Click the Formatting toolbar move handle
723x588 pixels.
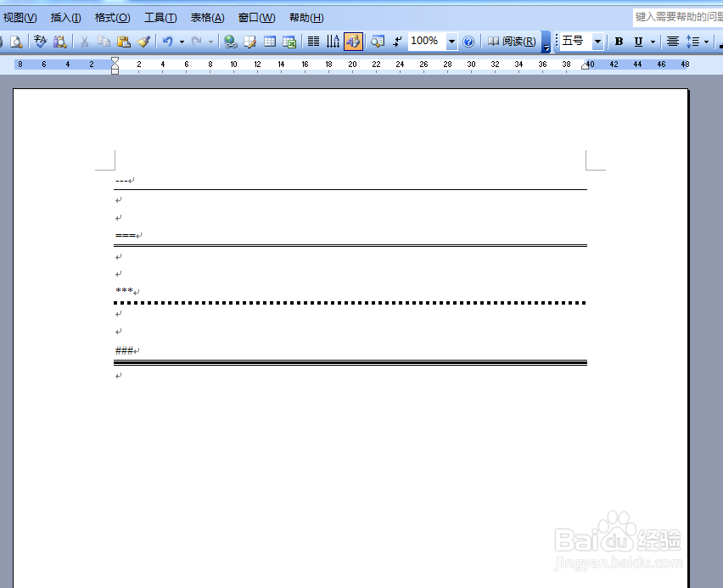point(557,42)
